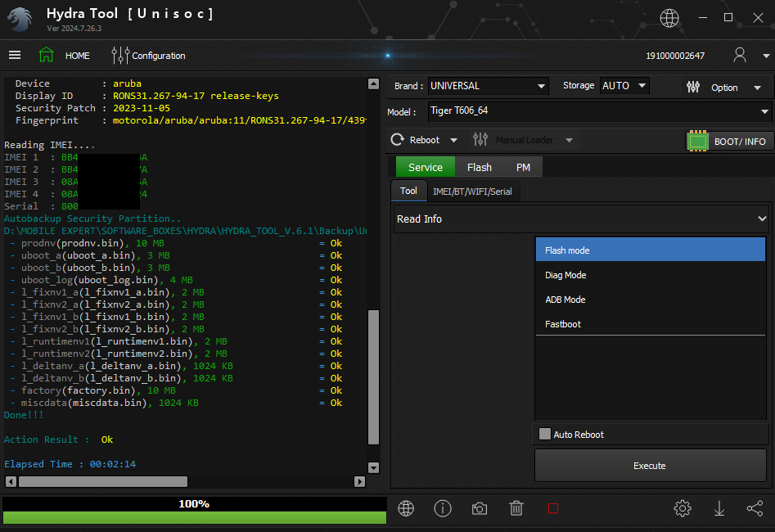The image size is (775, 532).
Task: Click the info circle icon
Action: [443, 508]
